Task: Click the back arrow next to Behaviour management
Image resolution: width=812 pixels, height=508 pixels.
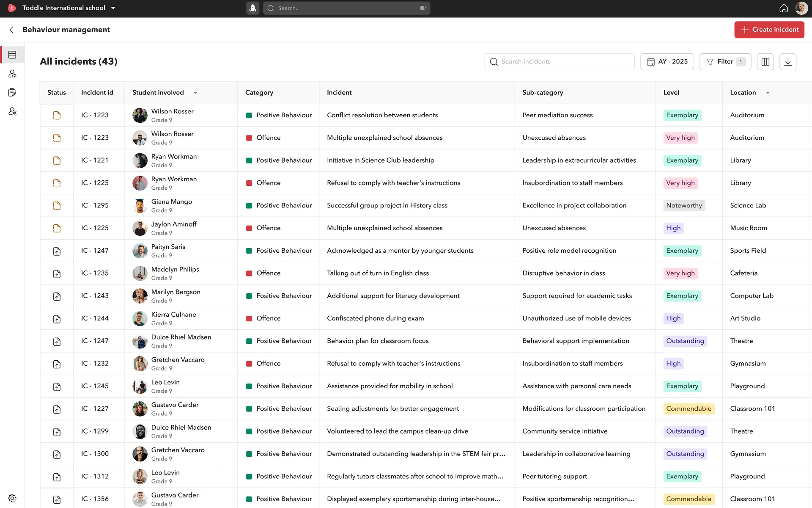Action: 11,30
